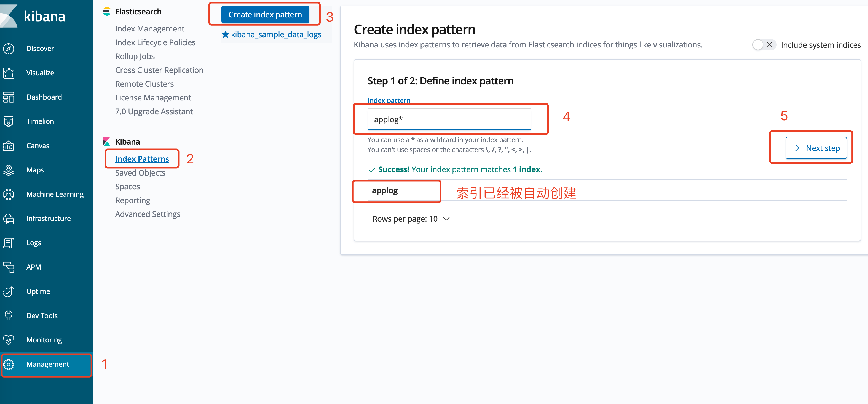
Task: Open Management via gear icon
Action: [9, 364]
